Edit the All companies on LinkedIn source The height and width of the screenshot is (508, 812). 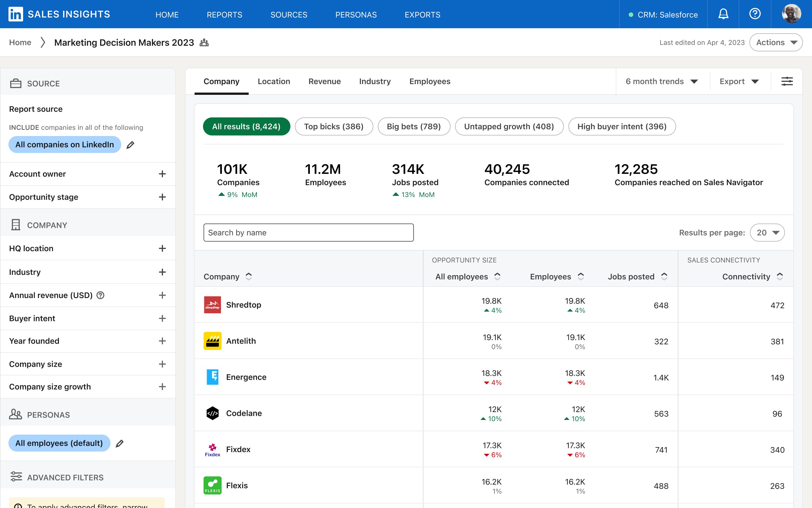[130, 145]
